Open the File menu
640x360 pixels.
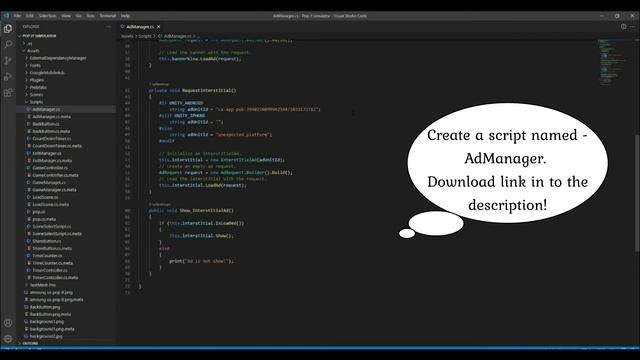17,16
